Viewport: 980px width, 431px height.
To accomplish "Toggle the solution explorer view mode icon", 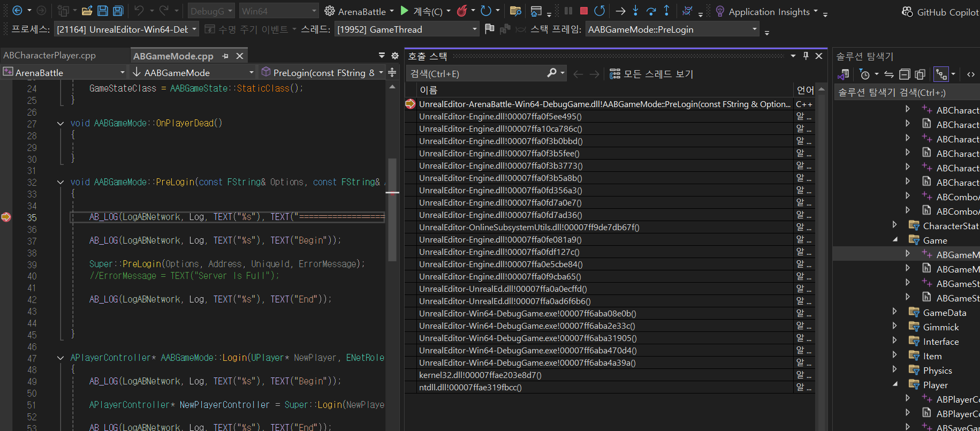I will point(941,74).
